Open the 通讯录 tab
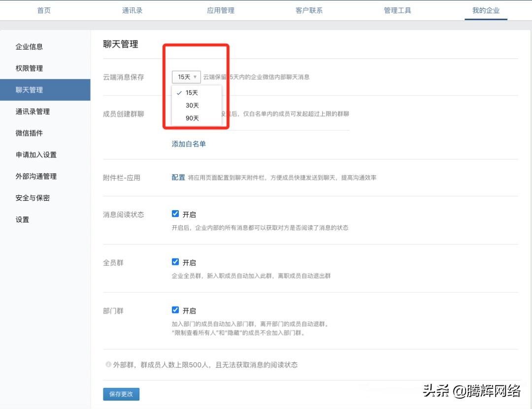The height and width of the screenshot is (409, 532). [132, 10]
